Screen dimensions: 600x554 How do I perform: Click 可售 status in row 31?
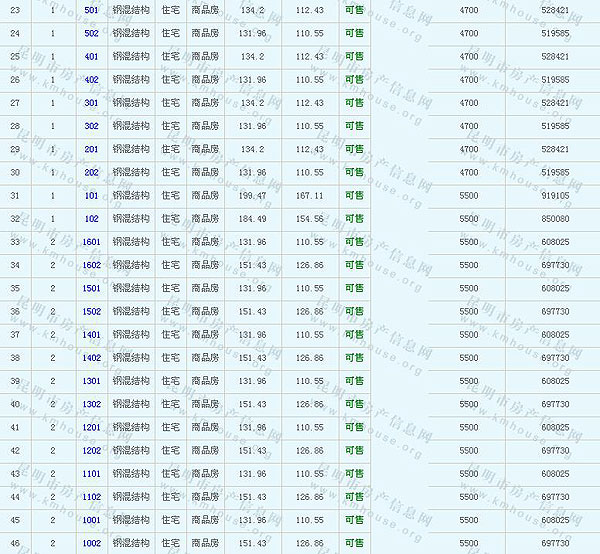pos(354,195)
